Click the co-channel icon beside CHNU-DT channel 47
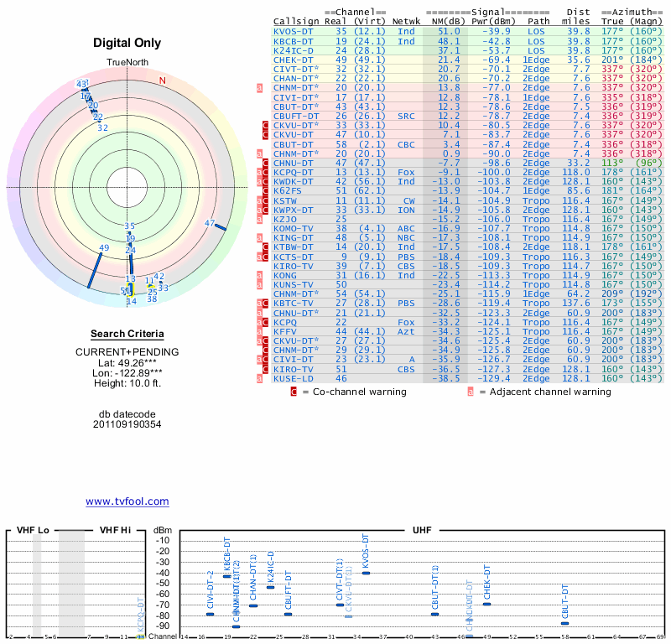Screen dimensions: 671x644 pos(265,163)
